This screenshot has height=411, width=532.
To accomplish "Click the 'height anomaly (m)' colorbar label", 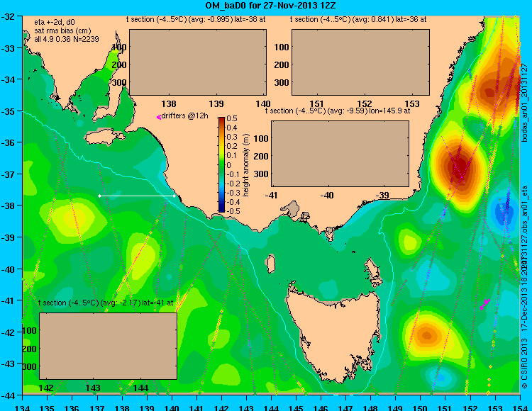I will pyautogui.click(x=246, y=164).
